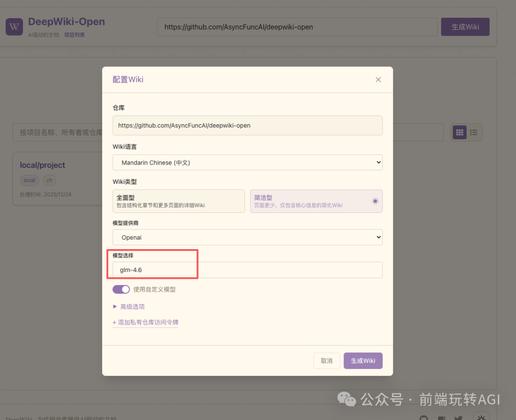516x420 pixels.
Task: Click the DeepWiki-Open logo icon
Action: pos(14,27)
